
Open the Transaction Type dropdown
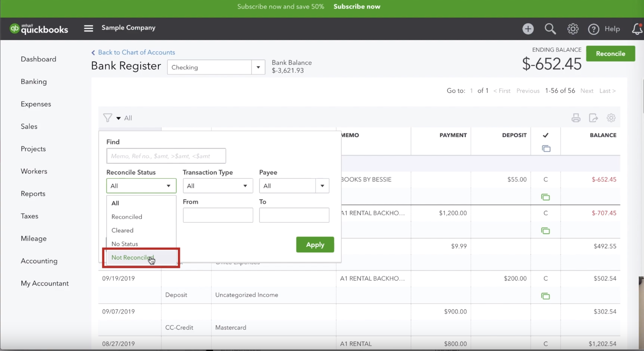pos(218,186)
